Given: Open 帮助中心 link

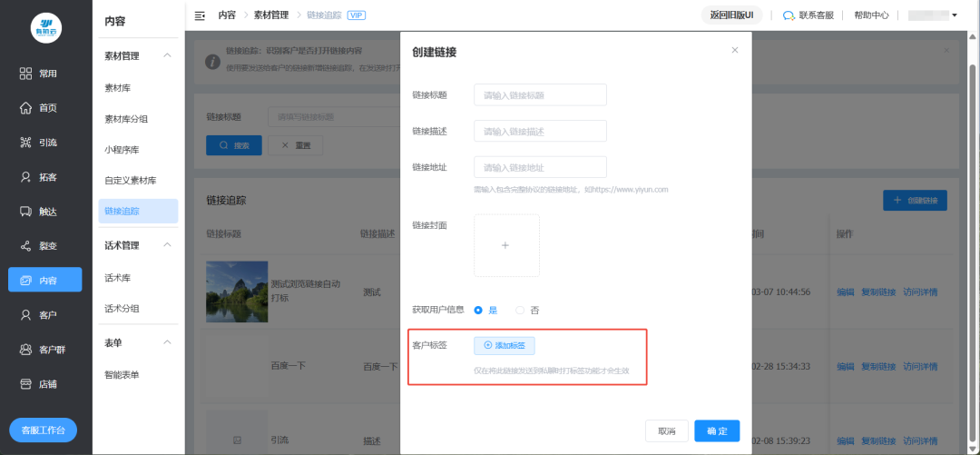Looking at the screenshot, I should coord(870,15).
